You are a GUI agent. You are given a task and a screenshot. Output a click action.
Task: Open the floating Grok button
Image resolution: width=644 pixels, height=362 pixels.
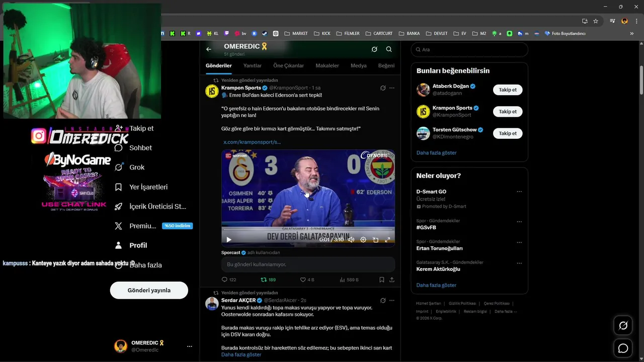[x=623, y=326]
